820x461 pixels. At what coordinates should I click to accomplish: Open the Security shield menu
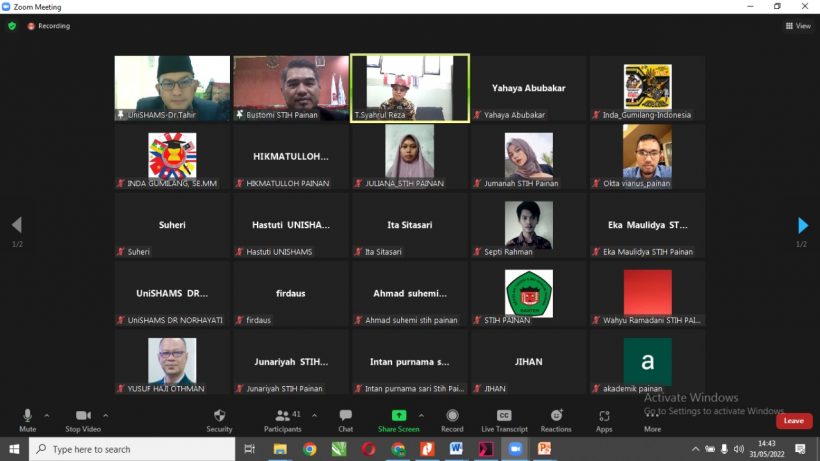[x=219, y=421]
